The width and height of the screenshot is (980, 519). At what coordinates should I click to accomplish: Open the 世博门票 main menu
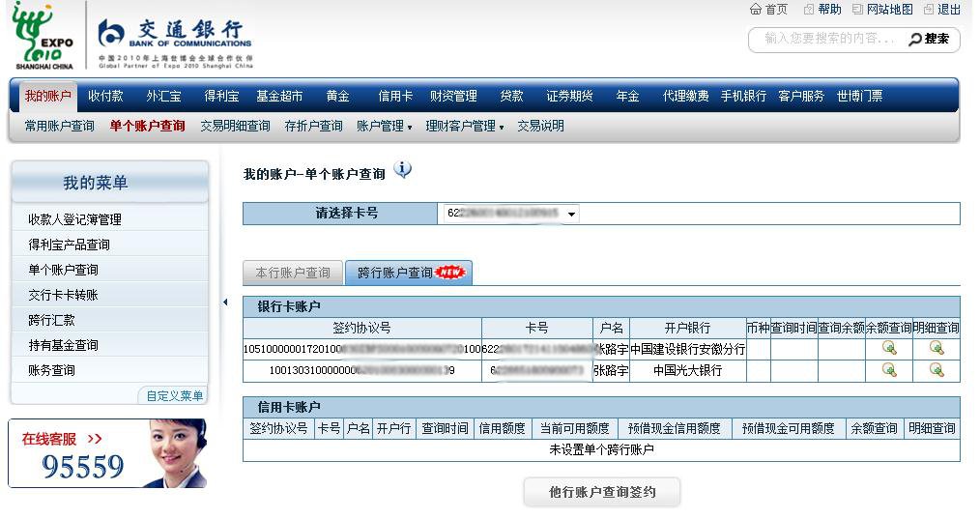point(859,97)
